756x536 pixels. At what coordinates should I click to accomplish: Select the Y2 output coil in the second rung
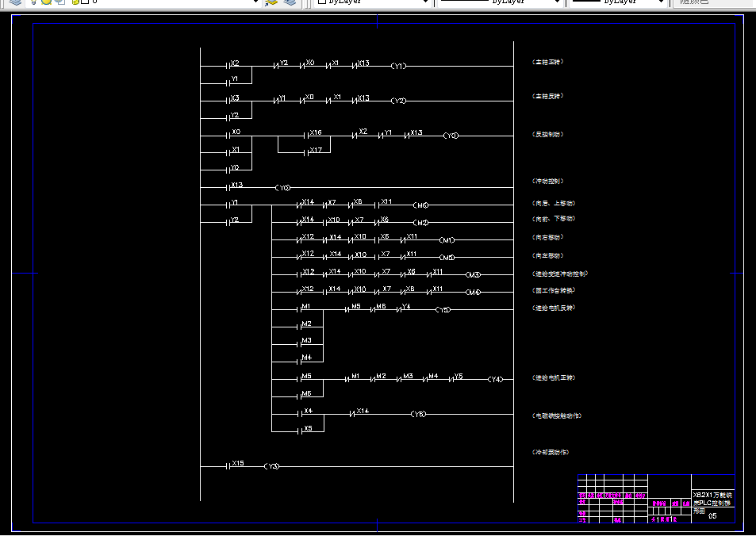coord(398,101)
